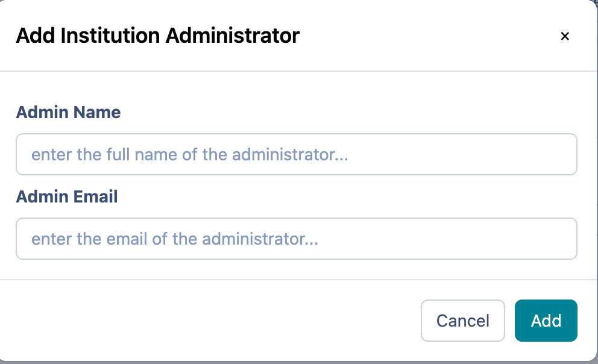598x364 pixels.
Task: Click the "Add Institution Administrator" dialog title
Action: pyautogui.click(x=157, y=36)
